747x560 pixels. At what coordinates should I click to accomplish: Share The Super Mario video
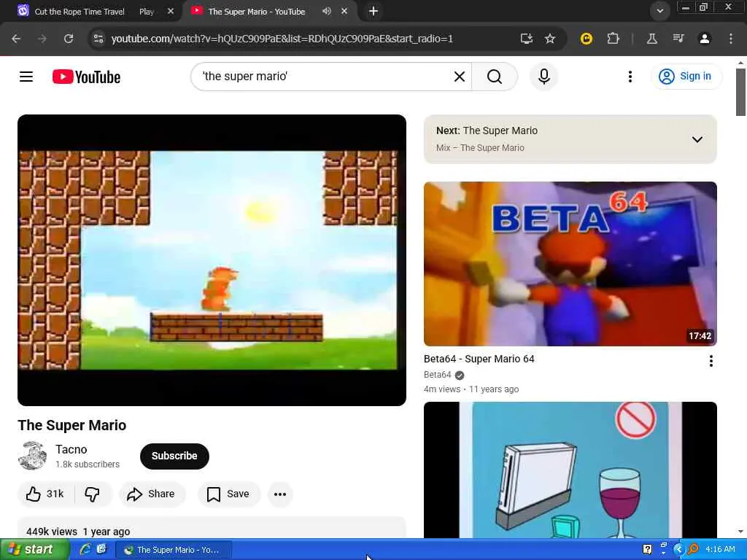pyautogui.click(x=152, y=494)
